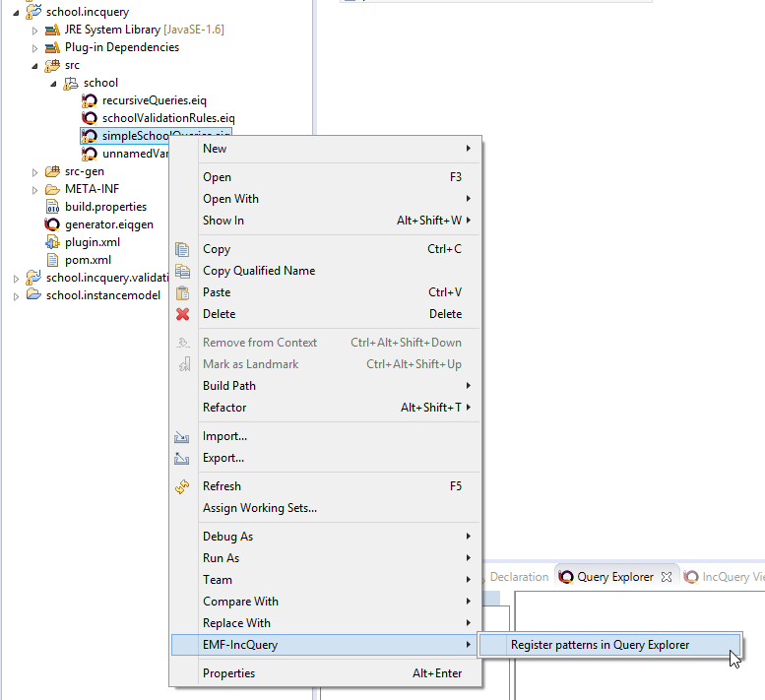Expand the school.incquery.validation project node
The width and height of the screenshot is (765, 700).
(x=16, y=279)
